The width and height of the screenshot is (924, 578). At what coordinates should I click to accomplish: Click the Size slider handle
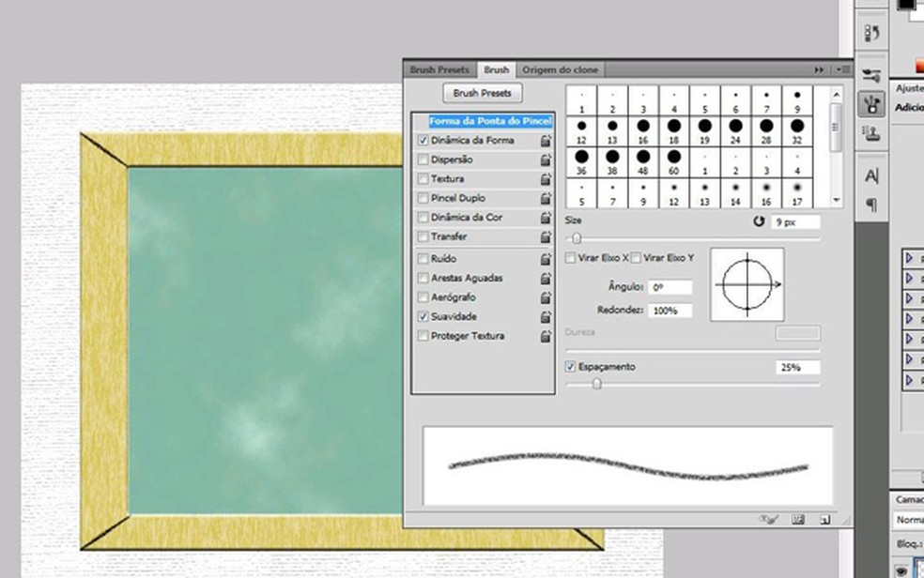click(577, 238)
